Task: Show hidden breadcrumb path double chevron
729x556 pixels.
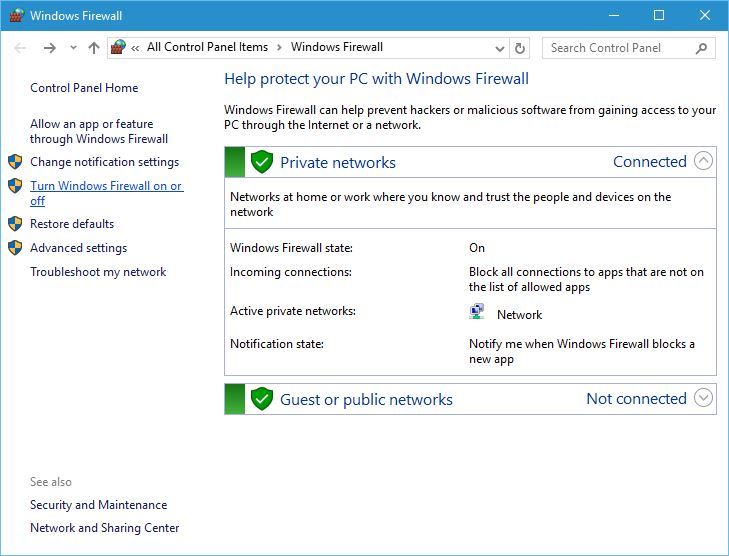Action: click(x=135, y=48)
